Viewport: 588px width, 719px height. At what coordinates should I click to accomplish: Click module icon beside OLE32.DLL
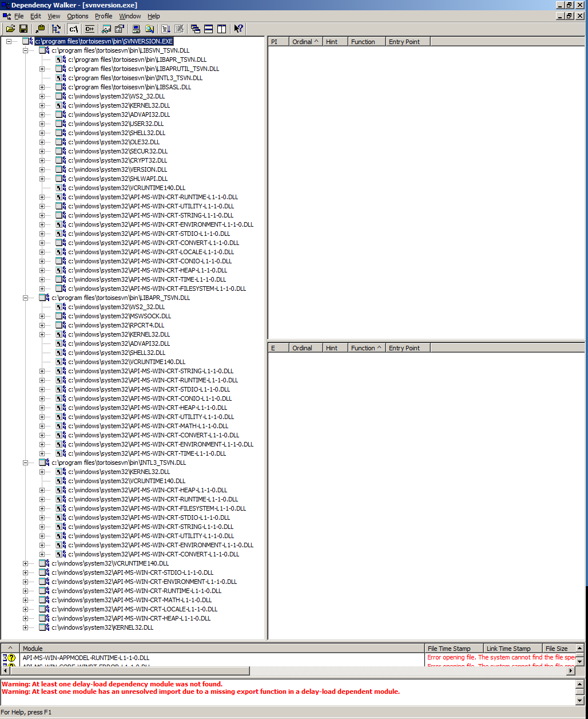point(61,142)
